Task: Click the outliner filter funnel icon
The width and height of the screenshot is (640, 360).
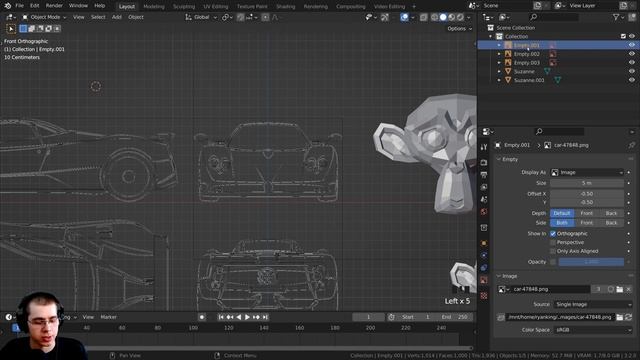Action: [616, 17]
